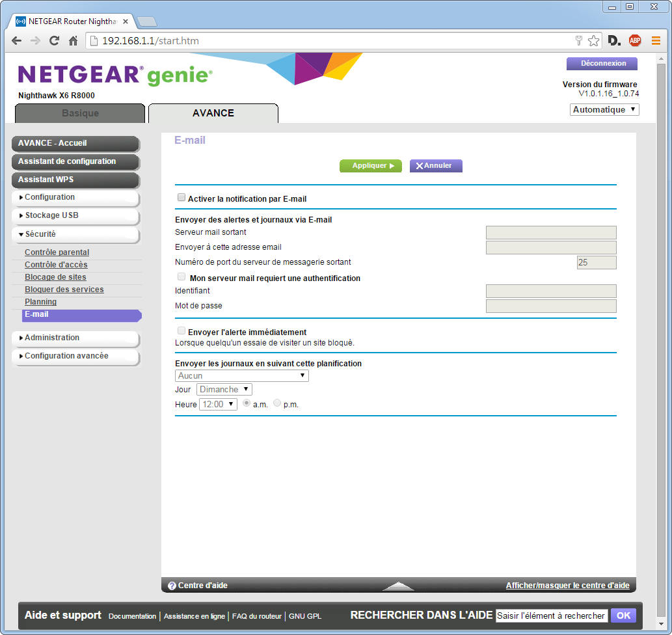672x635 pixels.
Task: Expand the Administration menu section
Action: (x=75, y=338)
